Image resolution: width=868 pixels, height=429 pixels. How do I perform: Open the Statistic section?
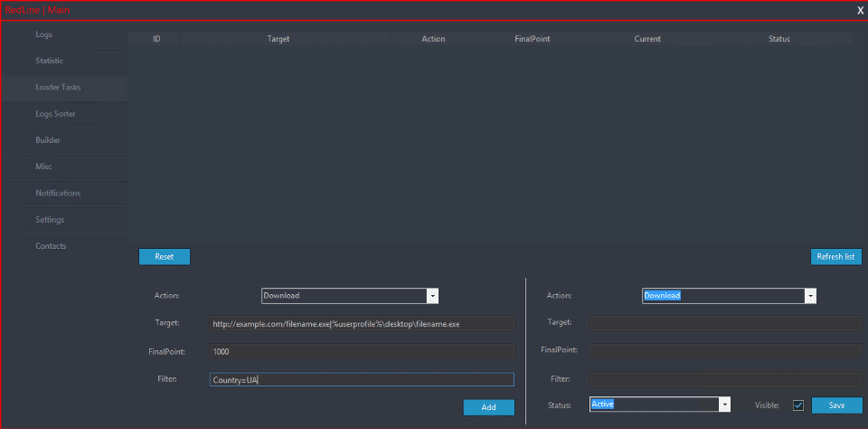[x=63, y=61]
